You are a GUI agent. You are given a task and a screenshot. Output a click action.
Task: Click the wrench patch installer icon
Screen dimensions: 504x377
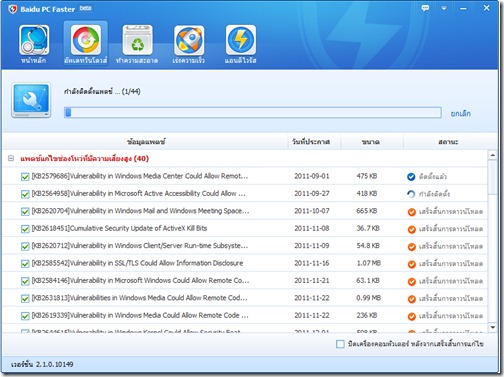(31, 100)
